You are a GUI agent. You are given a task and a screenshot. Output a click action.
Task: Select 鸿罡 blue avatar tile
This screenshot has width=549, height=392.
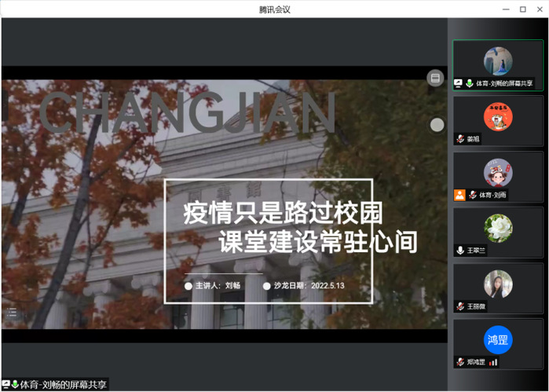(498, 340)
